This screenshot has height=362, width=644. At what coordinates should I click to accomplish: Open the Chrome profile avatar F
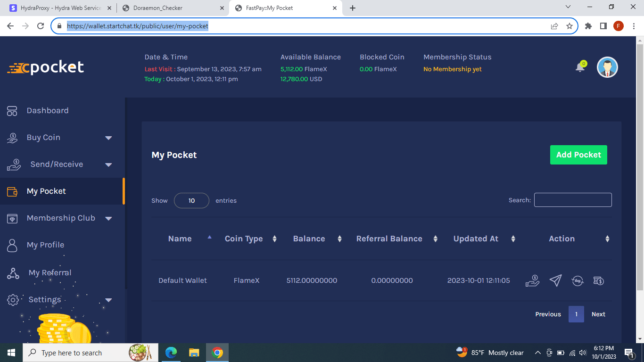[619, 26]
